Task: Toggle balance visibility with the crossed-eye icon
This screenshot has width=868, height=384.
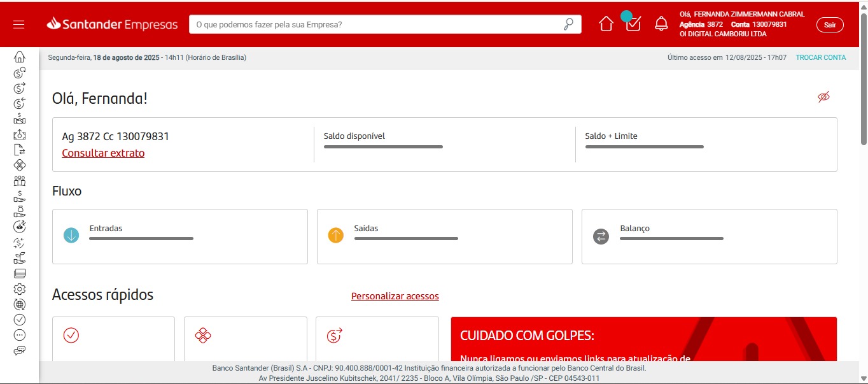Action: tap(823, 97)
